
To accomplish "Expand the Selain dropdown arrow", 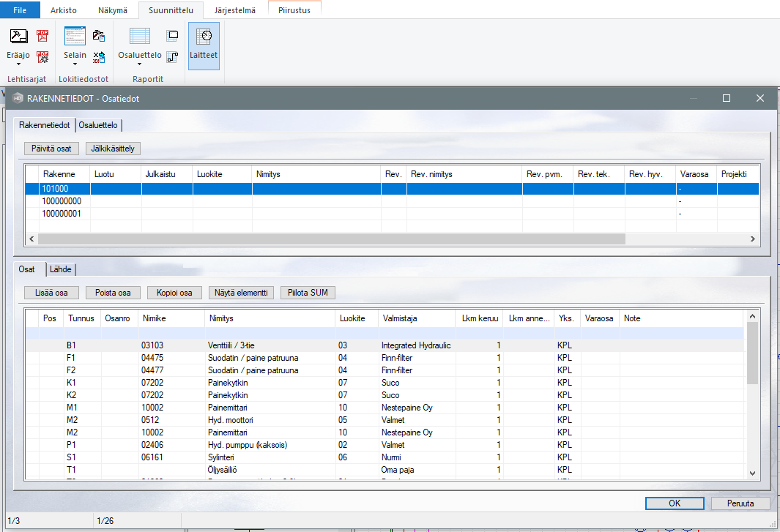I will coord(75,64).
